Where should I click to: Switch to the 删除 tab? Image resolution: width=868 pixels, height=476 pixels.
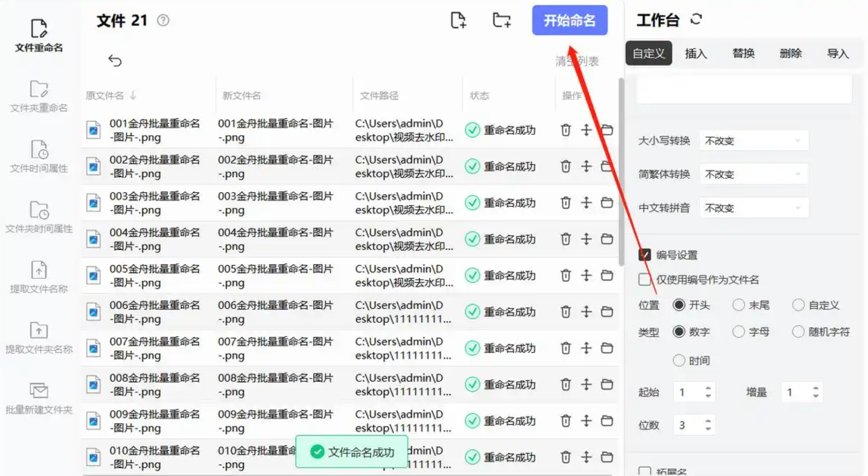pos(790,53)
